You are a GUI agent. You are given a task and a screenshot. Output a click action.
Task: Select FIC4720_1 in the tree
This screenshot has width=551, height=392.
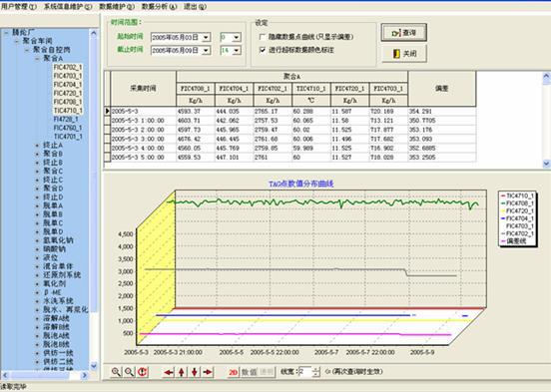coord(68,93)
